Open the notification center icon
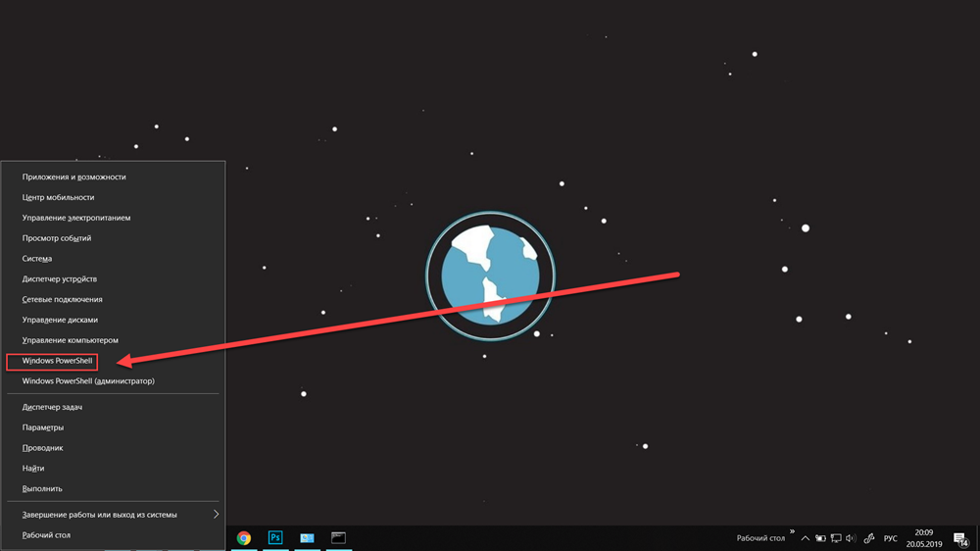The height and width of the screenshot is (551, 980). tap(960, 538)
